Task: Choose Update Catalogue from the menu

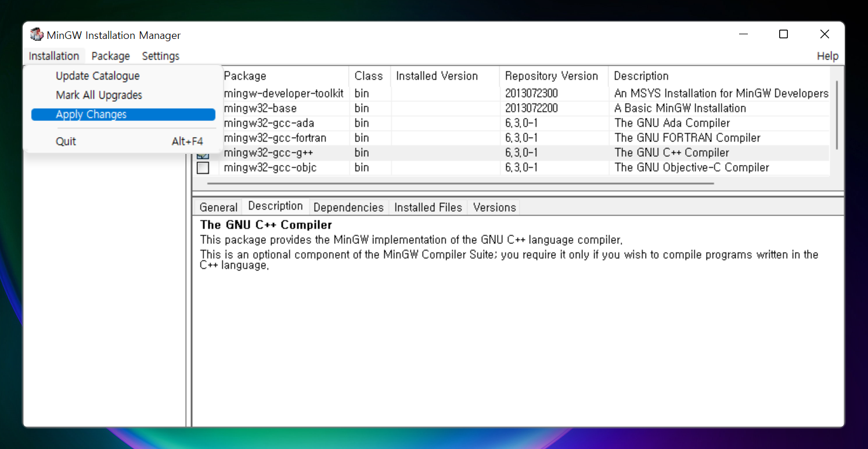Action: point(123,76)
